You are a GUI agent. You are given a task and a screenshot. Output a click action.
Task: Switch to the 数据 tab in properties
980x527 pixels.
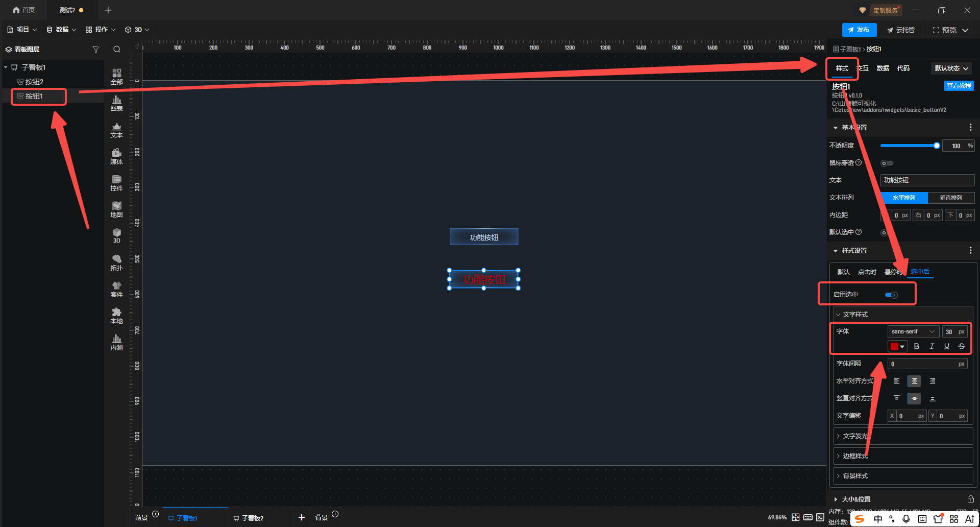pos(883,68)
